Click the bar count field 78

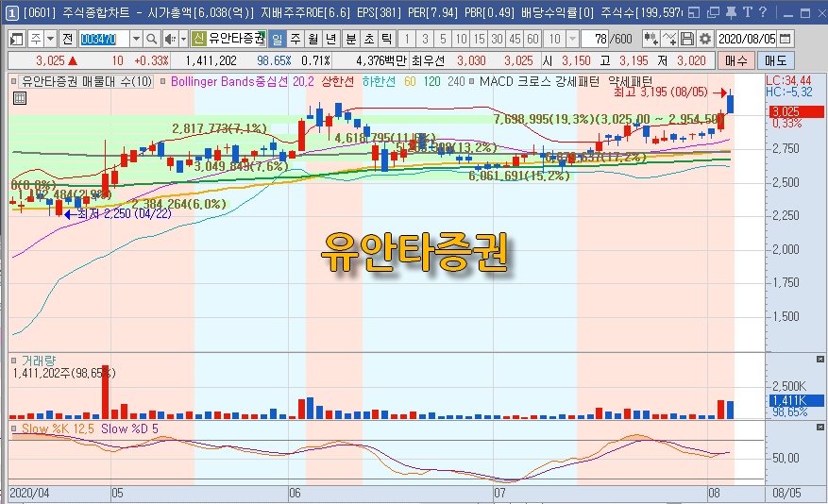pyautogui.click(x=595, y=39)
